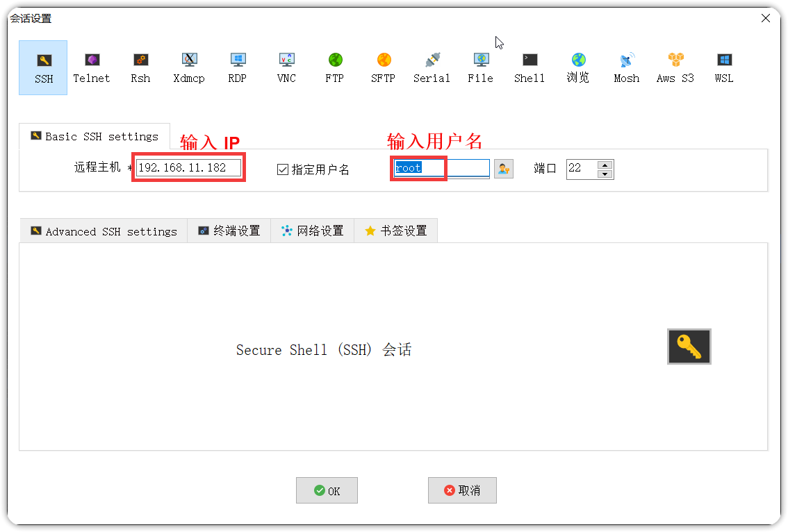The image size is (788, 532).
Task: Close the 会话设置 dialog
Action: pos(766,18)
